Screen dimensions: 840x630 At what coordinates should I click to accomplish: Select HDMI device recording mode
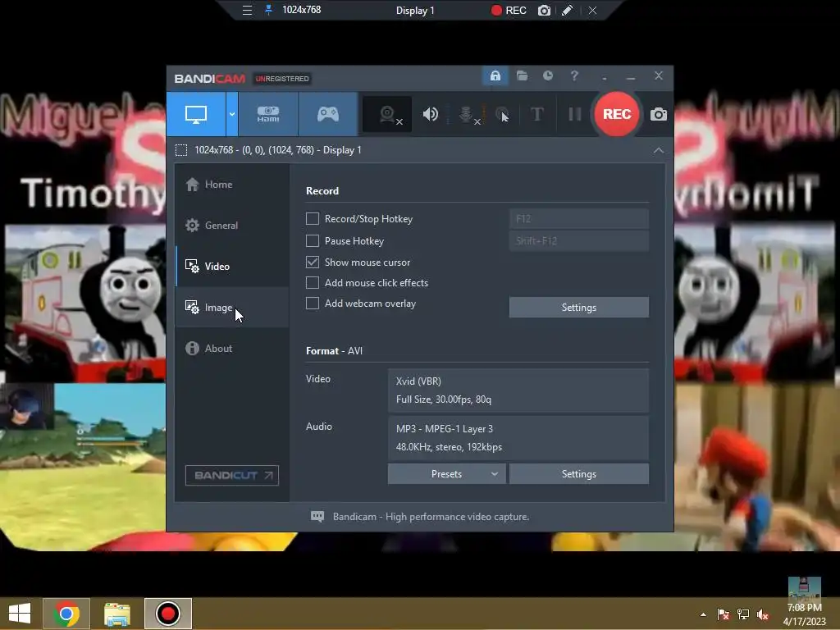268,114
